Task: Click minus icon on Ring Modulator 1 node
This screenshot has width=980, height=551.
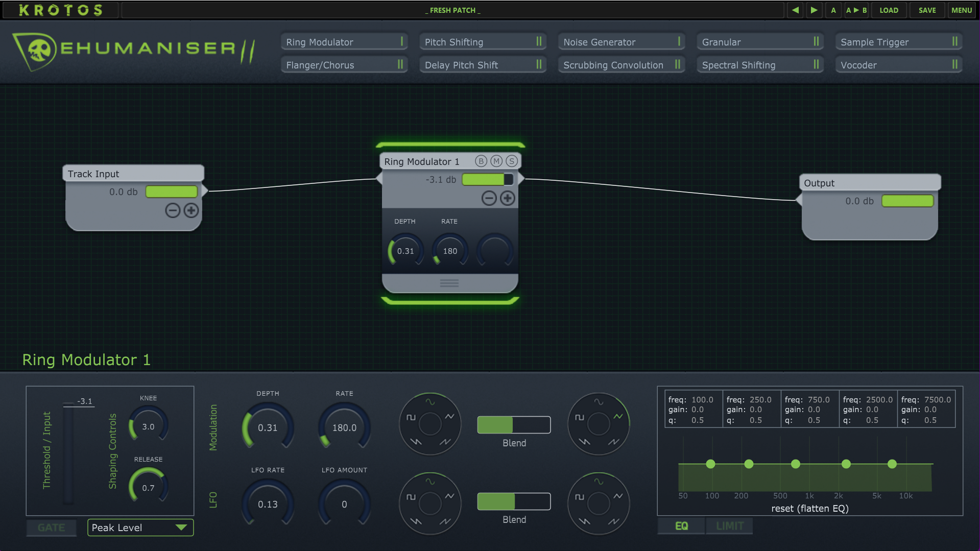Action: pyautogui.click(x=489, y=198)
